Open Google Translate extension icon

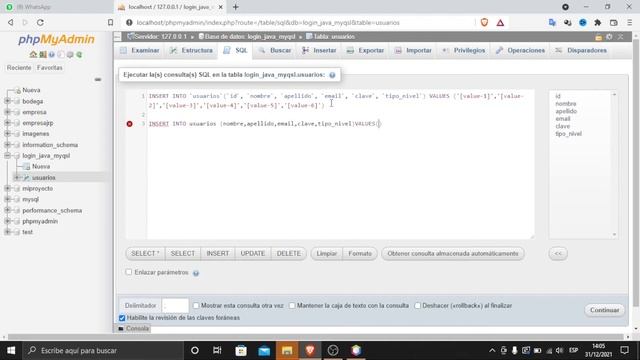click(552, 22)
